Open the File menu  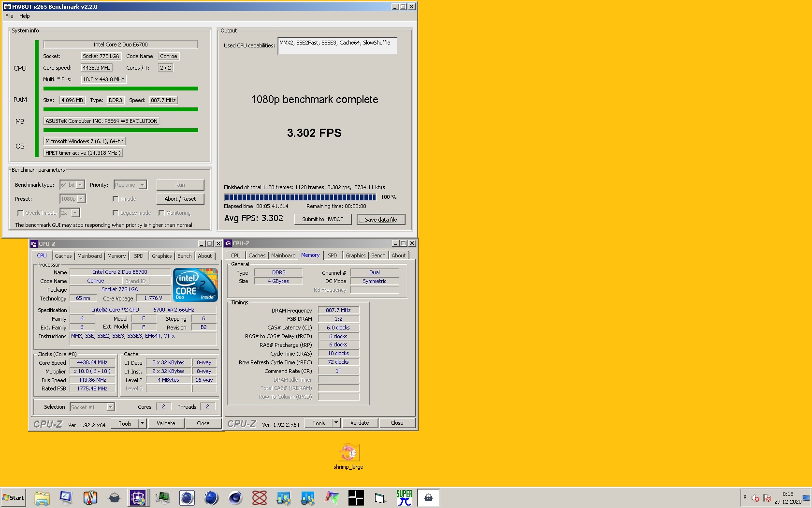coord(9,16)
